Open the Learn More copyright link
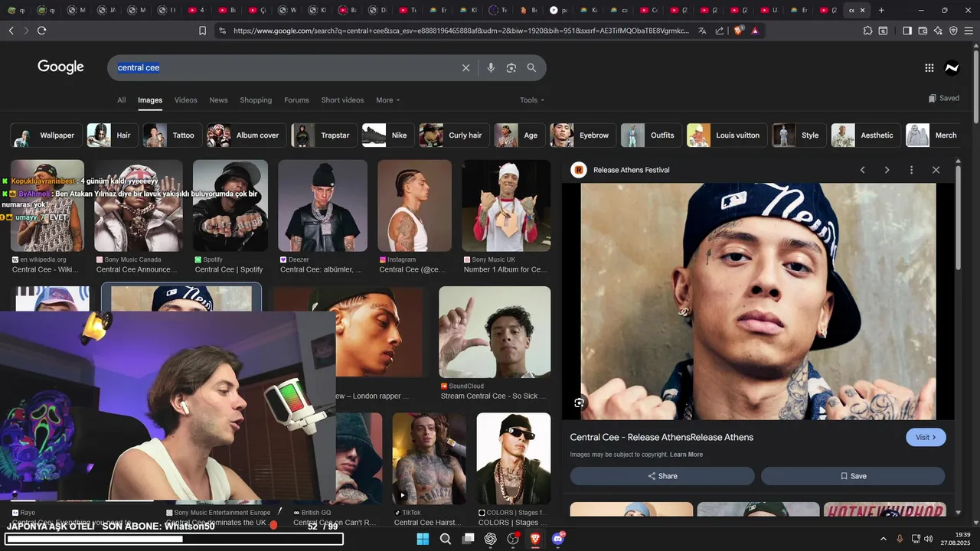Viewport: 980px width, 551px height. (686, 455)
